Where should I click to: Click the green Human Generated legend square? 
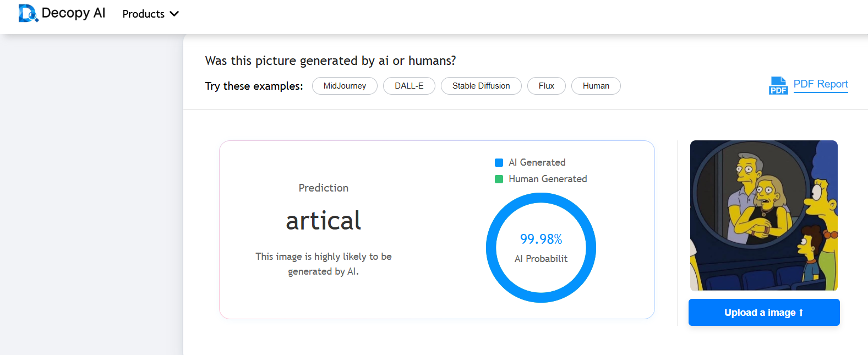pos(499,179)
